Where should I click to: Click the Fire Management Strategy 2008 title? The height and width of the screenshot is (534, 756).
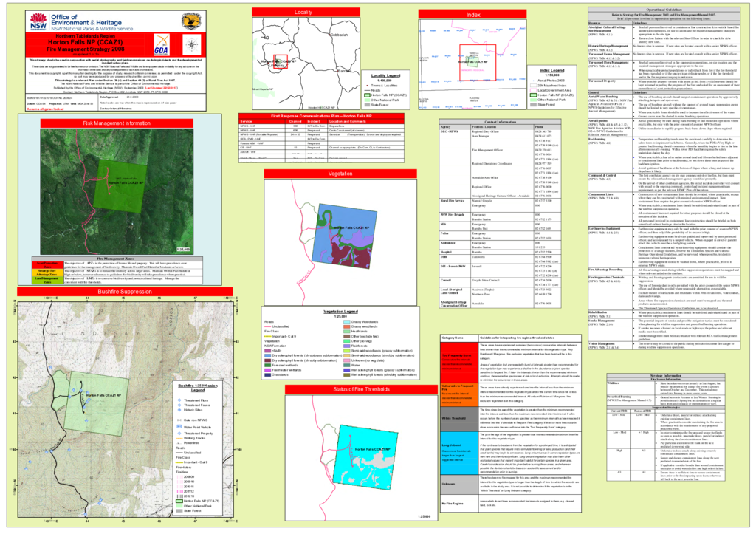click(x=86, y=49)
